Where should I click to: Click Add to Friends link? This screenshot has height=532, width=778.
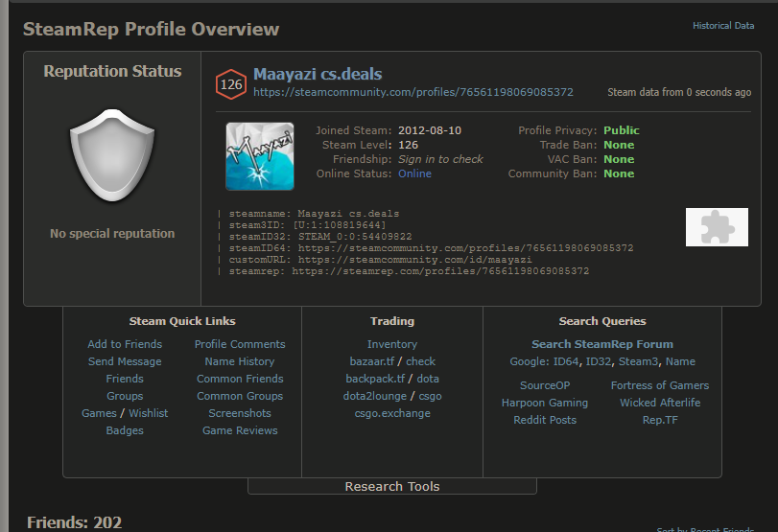click(x=125, y=344)
